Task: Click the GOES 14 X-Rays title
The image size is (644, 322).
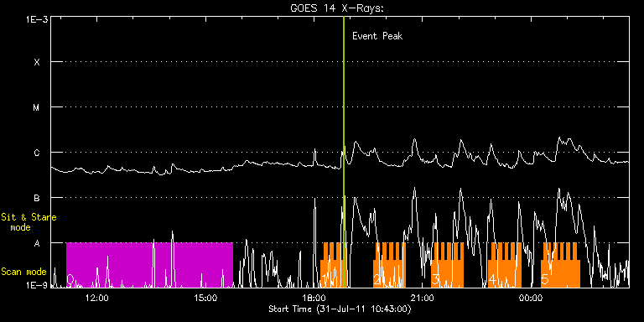Action: pyautogui.click(x=337, y=8)
